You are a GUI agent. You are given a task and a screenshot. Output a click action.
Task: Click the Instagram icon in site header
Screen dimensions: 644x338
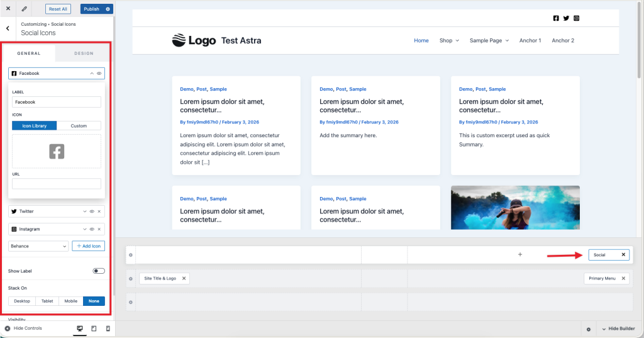(x=576, y=18)
